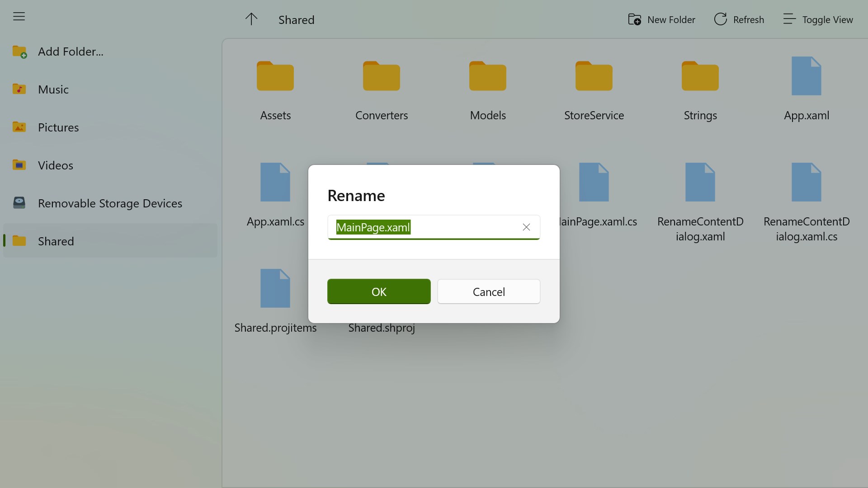
Task: Select the Shared folder icon in sidebar
Action: (19, 241)
